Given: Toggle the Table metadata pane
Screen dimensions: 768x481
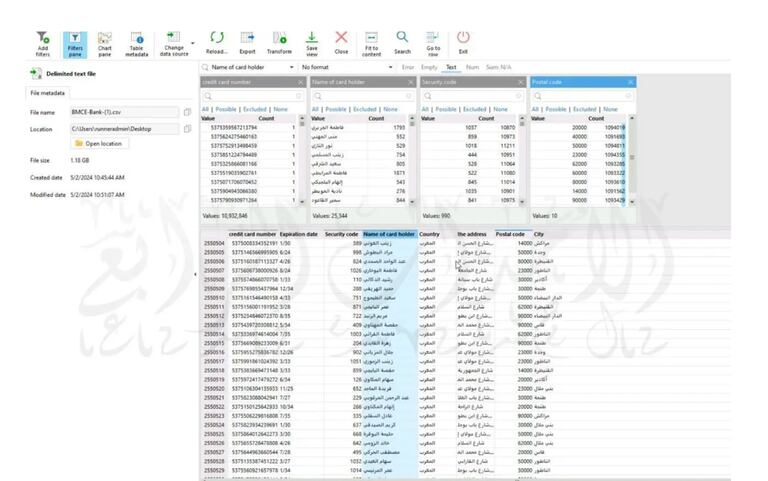Looking at the screenshot, I should tap(137, 41).
